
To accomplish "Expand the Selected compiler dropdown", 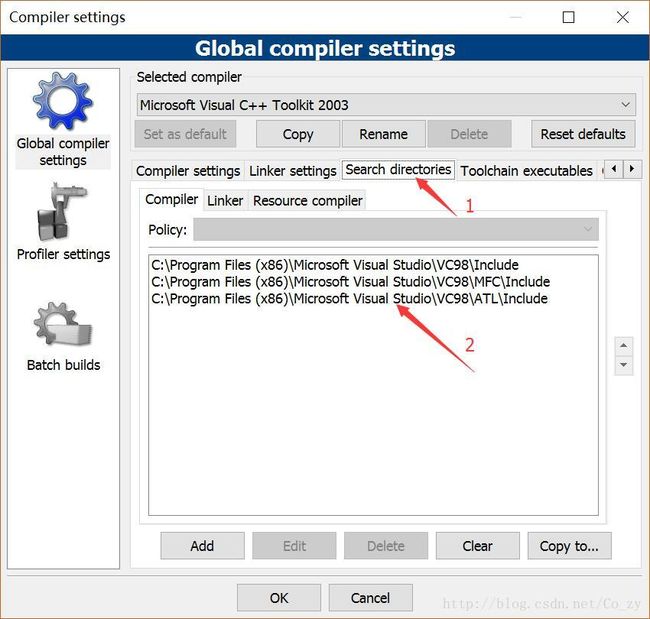I will point(386,105).
